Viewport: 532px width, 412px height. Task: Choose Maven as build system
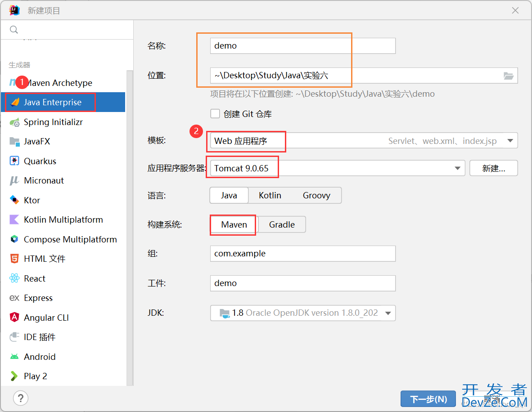[234, 224]
